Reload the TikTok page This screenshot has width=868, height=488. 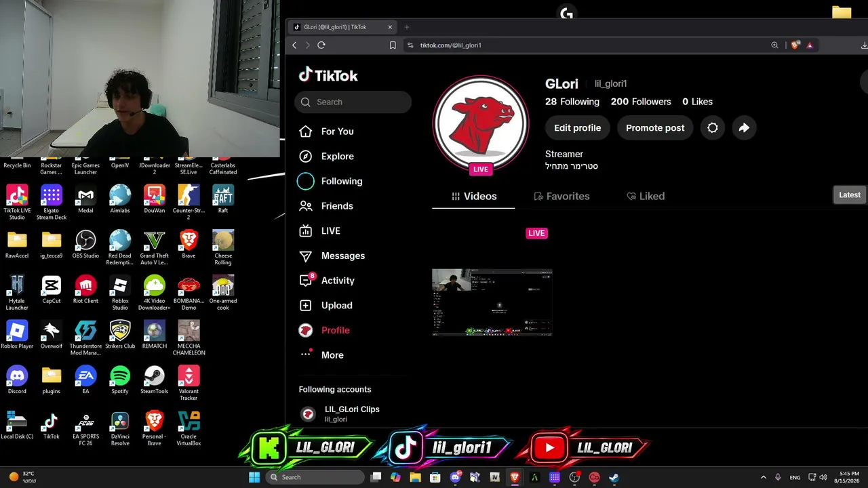tap(321, 45)
